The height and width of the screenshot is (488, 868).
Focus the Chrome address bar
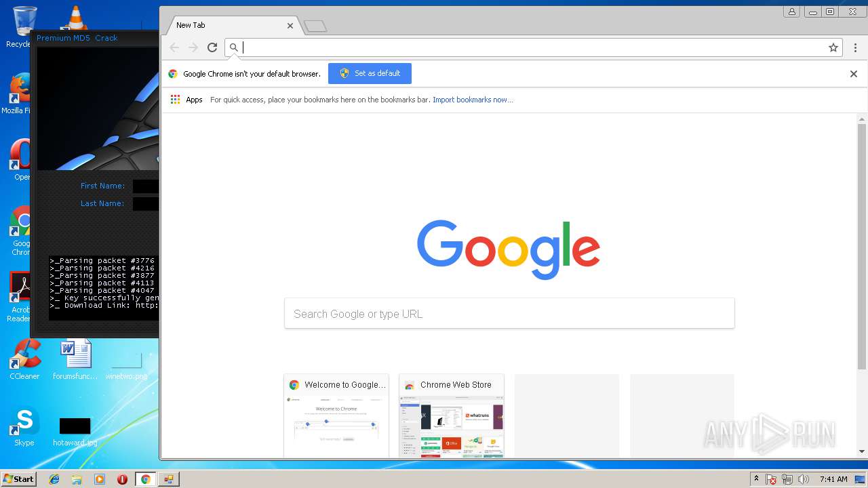(532, 47)
